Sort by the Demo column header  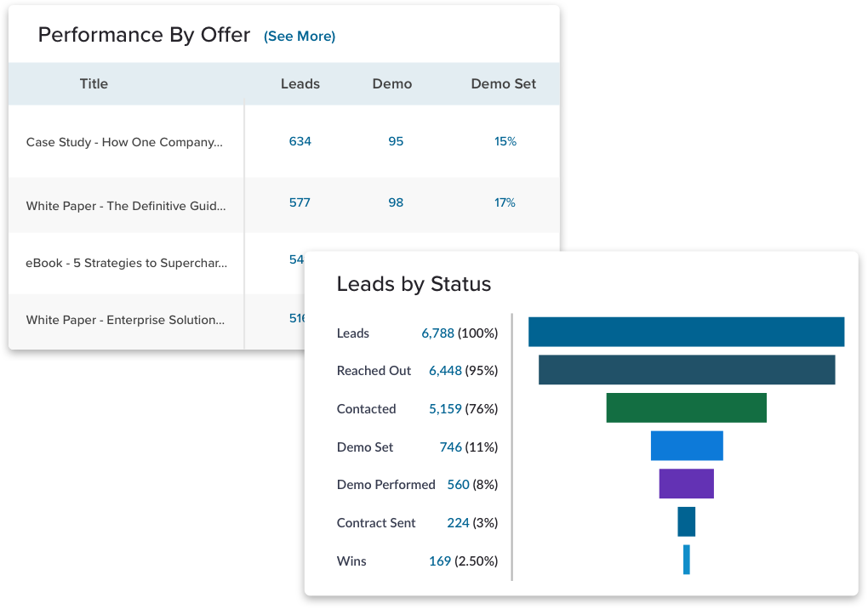pyautogui.click(x=391, y=83)
